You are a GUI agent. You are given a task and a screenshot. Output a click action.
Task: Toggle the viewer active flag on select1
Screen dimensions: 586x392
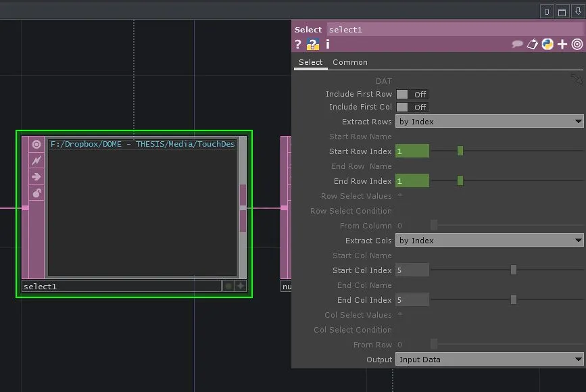(36, 145)
